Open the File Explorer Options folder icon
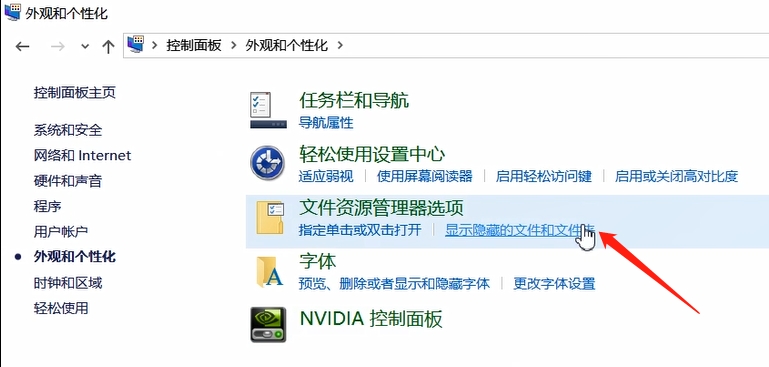 270,217
